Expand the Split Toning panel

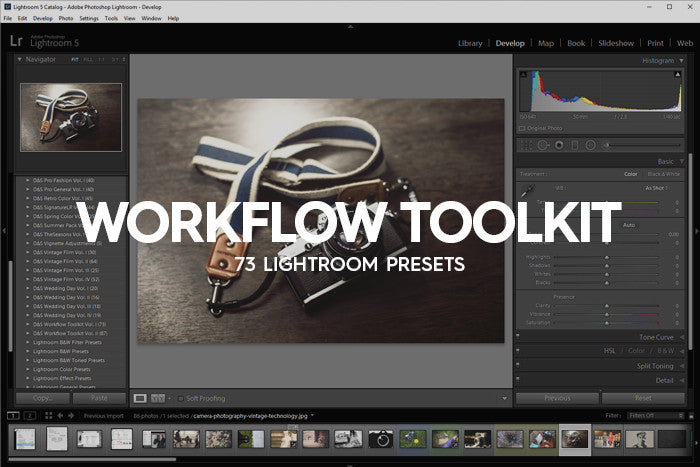pos(682,366)
